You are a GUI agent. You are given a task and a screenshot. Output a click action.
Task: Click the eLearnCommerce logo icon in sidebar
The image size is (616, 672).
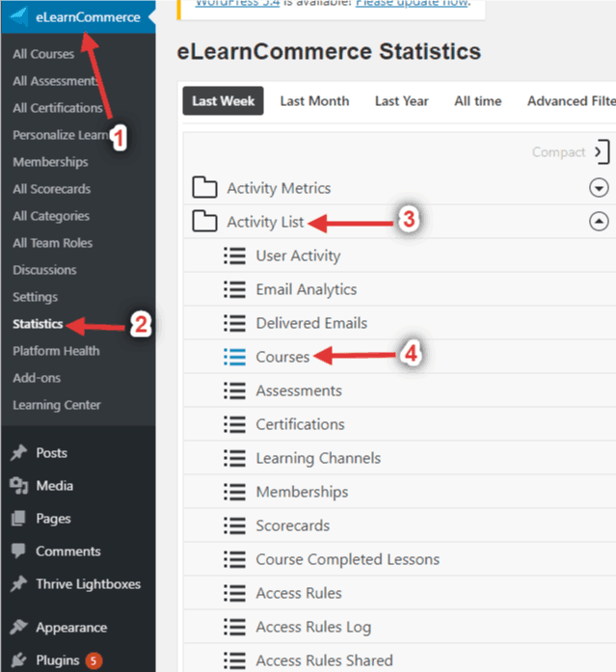(18, 16)
